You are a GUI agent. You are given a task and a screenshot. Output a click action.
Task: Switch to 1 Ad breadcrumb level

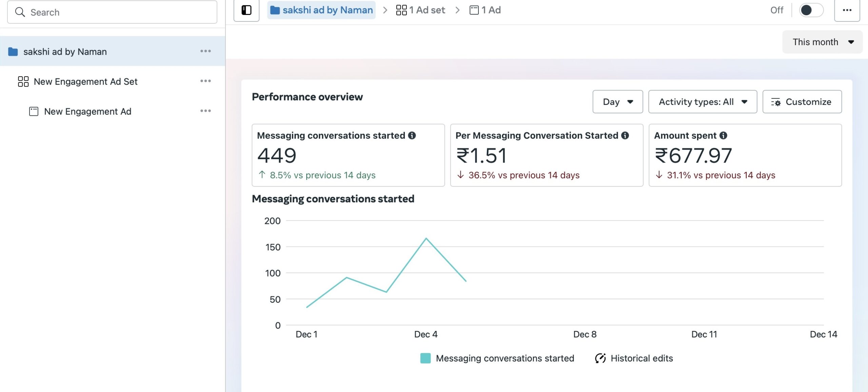coord(485,10)
